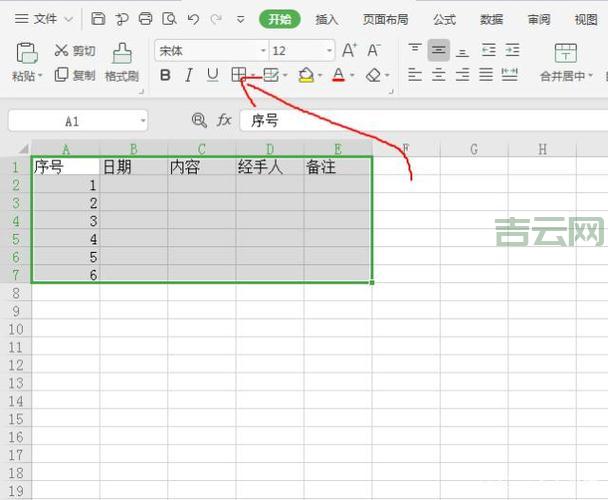
Task: Align text right
Action: [462, 74]
